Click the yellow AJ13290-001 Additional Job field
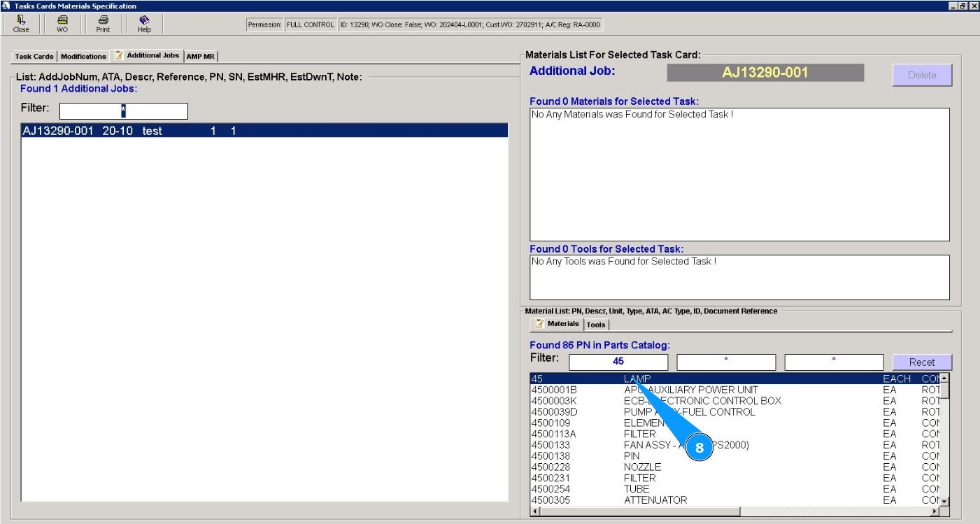Viewport: 980px width, 524px height. pyautogui.click(x=765, y=73)
